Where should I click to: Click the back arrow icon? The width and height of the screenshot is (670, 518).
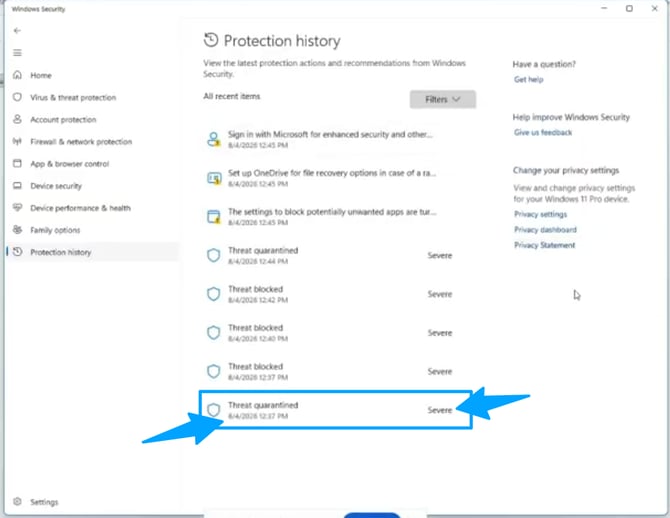(17, 31)
